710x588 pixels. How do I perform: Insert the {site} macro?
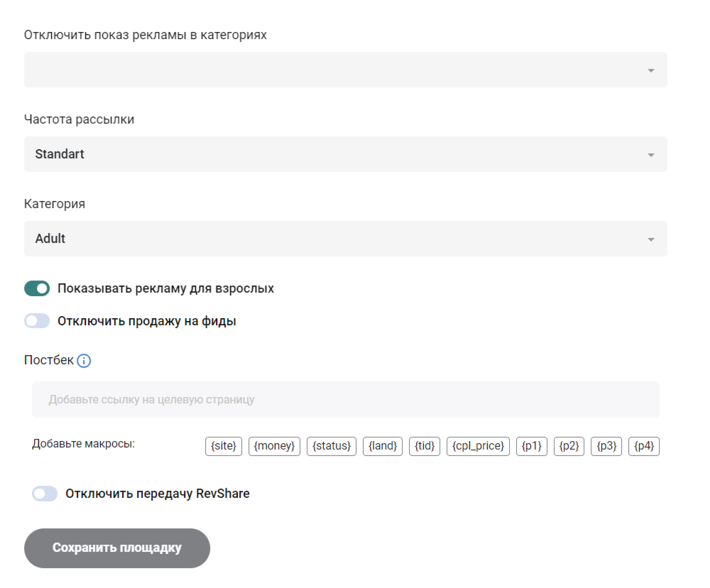[x=224, y=446]
